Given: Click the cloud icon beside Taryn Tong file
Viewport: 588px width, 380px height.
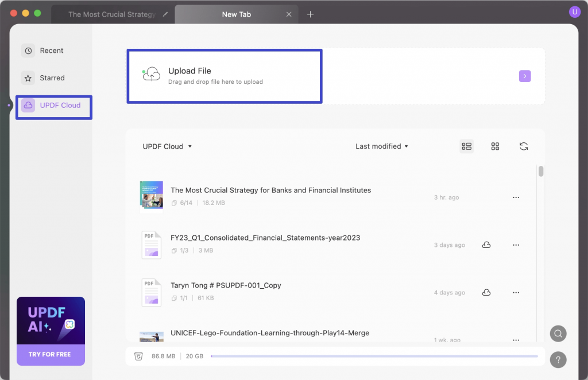Looking at the screenshot, I should click(x=486, y=292).
